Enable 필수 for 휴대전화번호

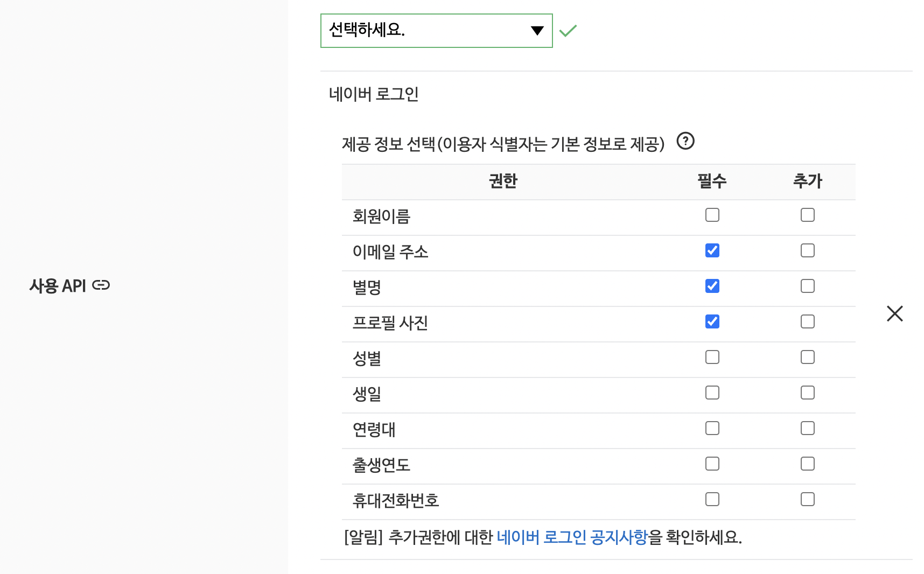pos(712,499)
